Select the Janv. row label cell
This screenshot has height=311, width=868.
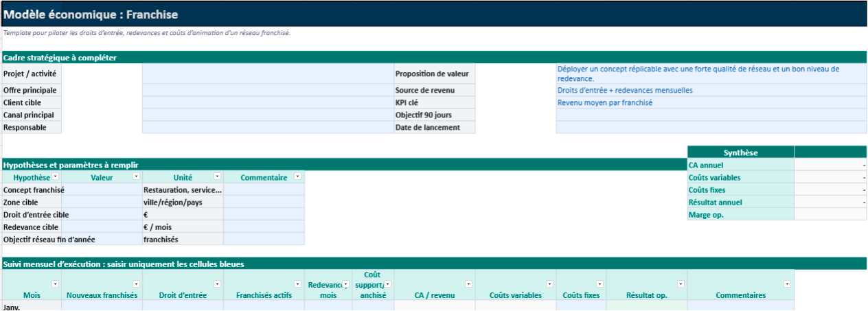pyautogui.click(x=32, y=307)
